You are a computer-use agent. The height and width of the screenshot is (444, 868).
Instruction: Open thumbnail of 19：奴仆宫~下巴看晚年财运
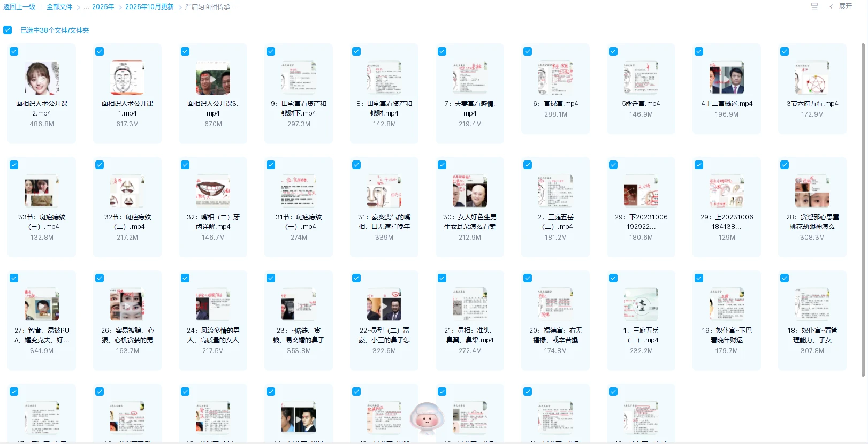coord(727,305)
